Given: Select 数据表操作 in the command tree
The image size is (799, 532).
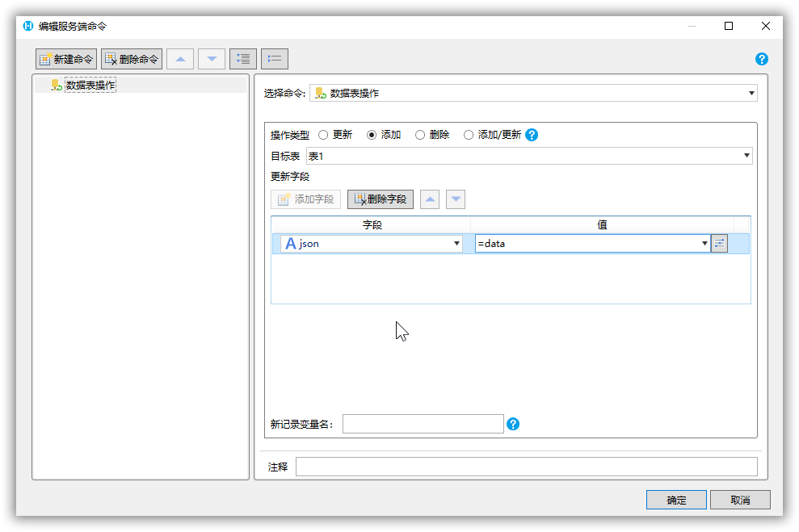Looking at the screenshot, I should pos(90,85).
